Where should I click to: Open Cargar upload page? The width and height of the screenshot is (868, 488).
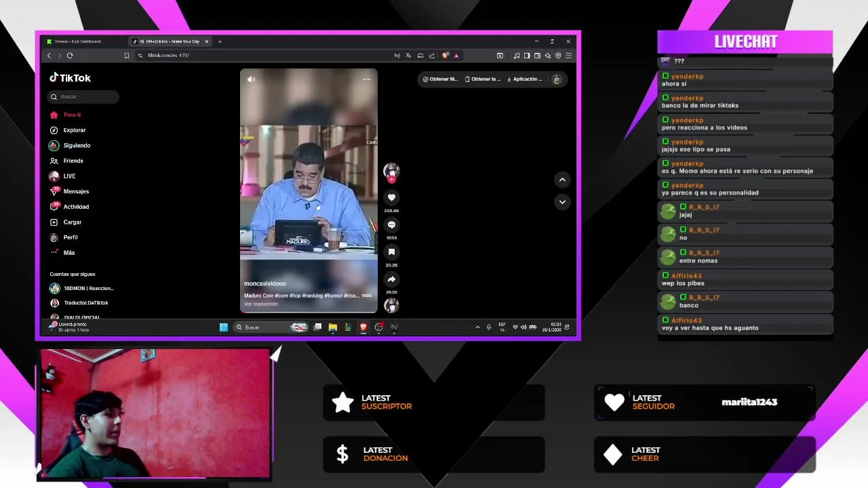click(66, 222)
